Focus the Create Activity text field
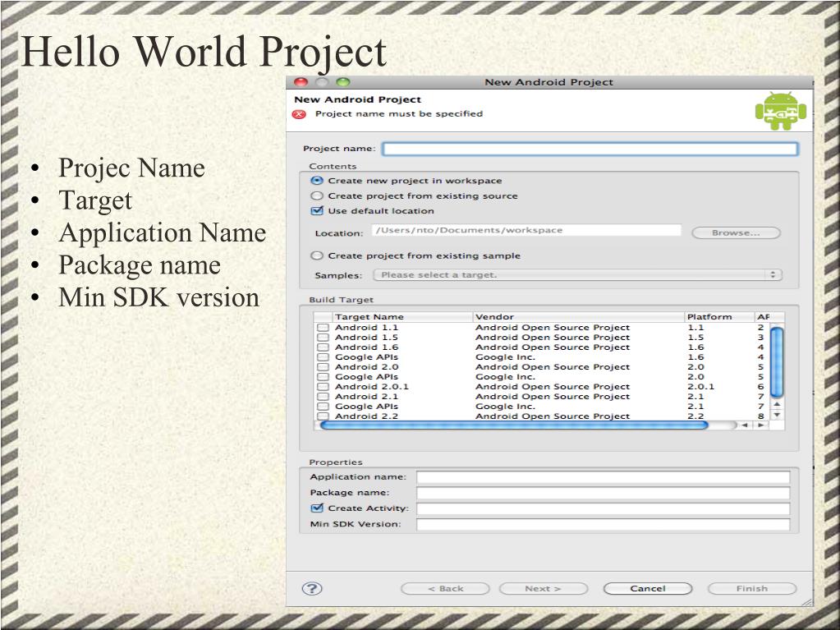The image size is (840, 630). coord(604,508)
